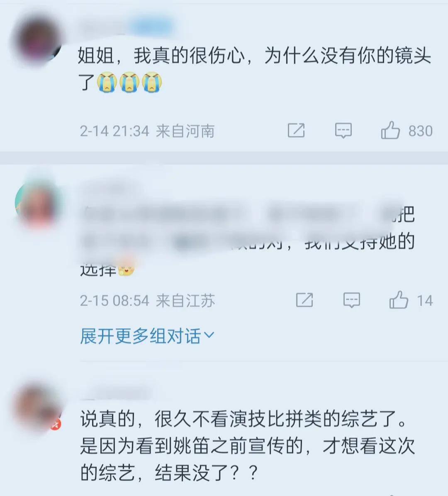Tap the timestamp 2-14 21:34 来自河南
Viewport: 448px width, 496px height.
pyautogui.click(x=147, y=131)
